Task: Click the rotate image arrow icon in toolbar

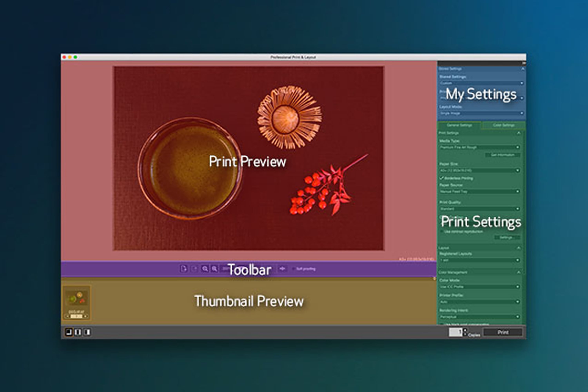Action: [282, 269]
